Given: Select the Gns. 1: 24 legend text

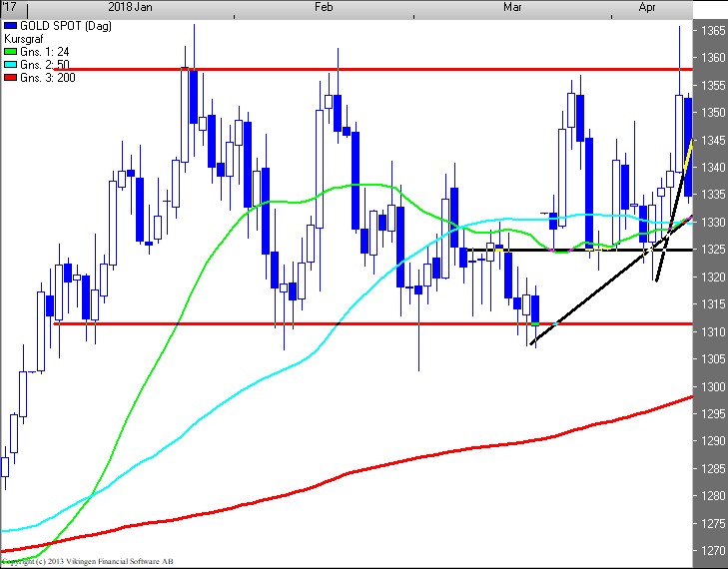Looking at the screenshot, I should pyautogui.click(x=45, y=52).
